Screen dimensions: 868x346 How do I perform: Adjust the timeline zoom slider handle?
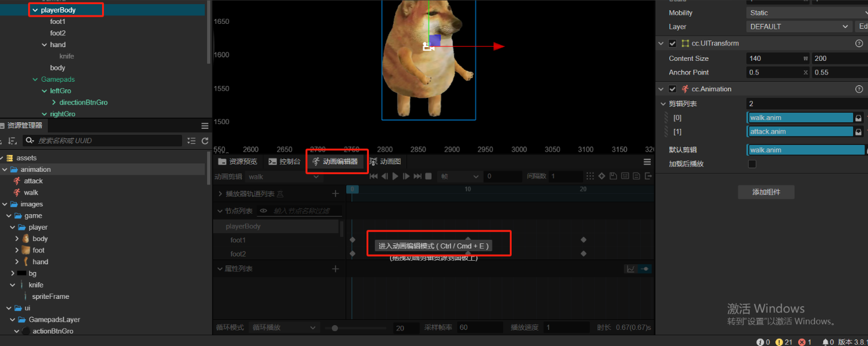click(x=335, y=328)
